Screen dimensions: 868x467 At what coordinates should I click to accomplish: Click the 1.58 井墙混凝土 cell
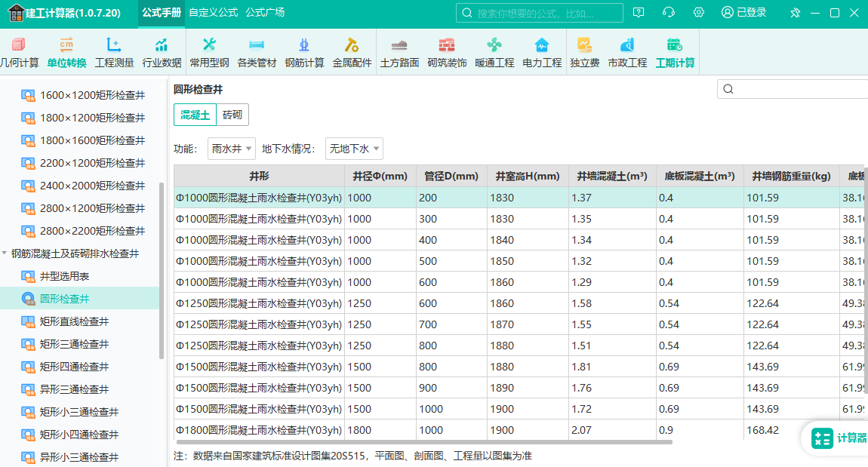(x=611, y=303)
